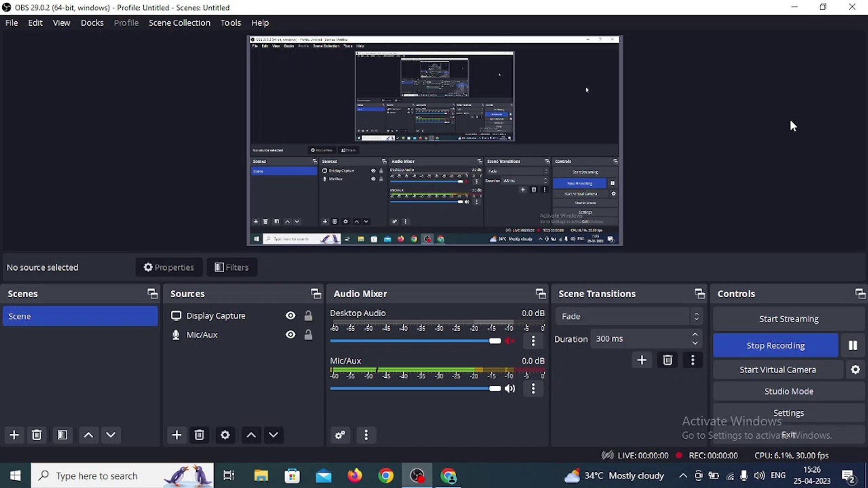This screenshot has width=868, height=488.
Task: Pop out the Audio Mixer dock
Action: (541, 294)
